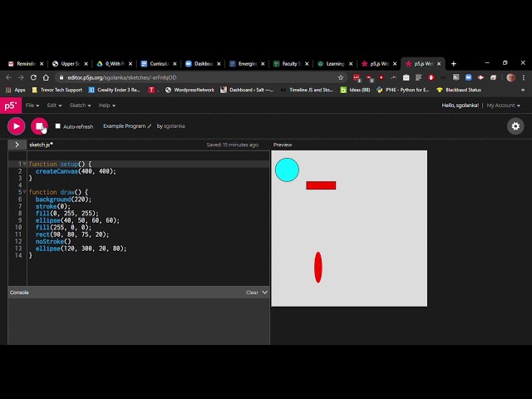This screenshot has width=532, height=399.
Task: Open PY4E Python bookmark
Action: [403, 90]
